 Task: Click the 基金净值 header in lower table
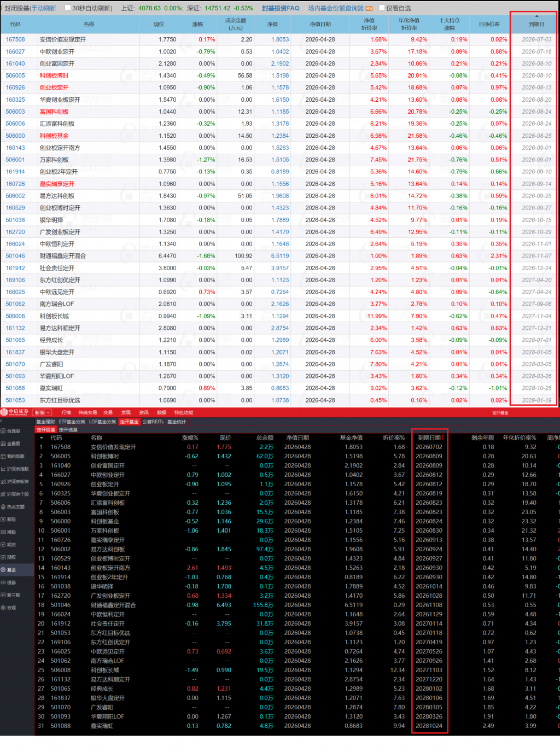(351, 438)
